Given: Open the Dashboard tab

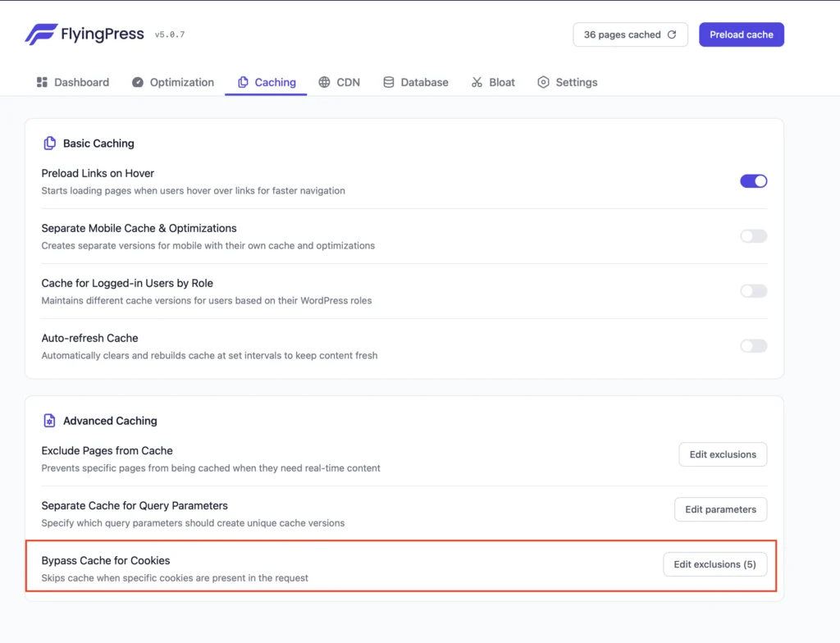Looking at the screenshot, I should [73, 82].
